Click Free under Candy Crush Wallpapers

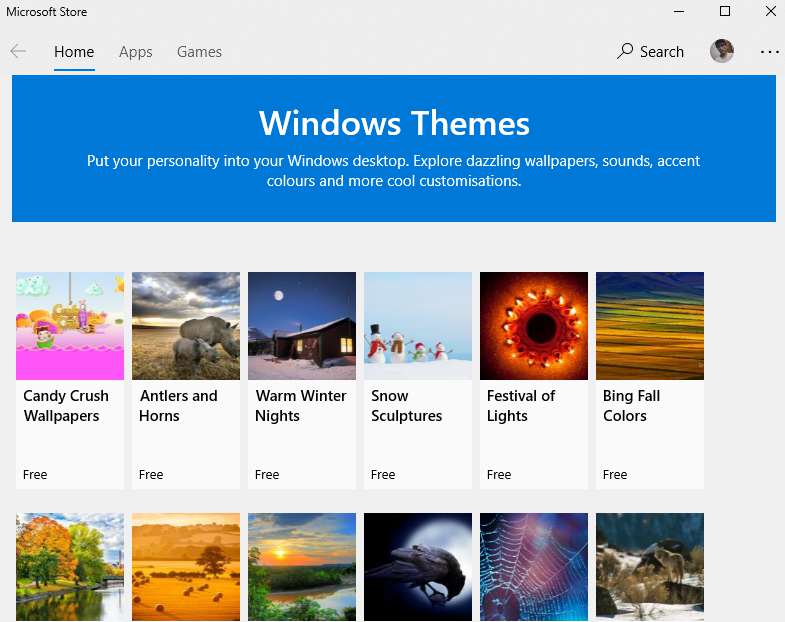click(35, 474)
